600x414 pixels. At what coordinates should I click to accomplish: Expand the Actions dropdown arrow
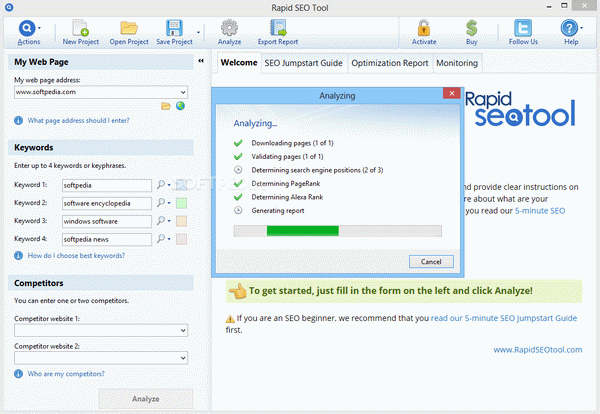tap(39, 28)
